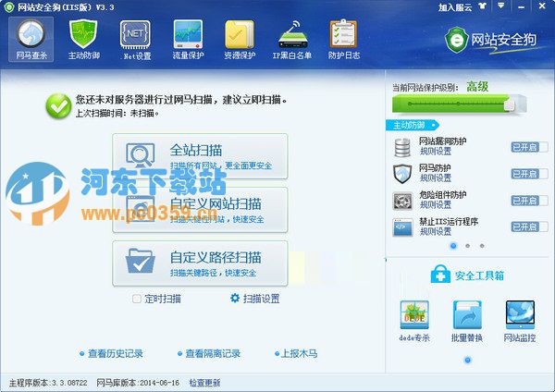
Task: Click the toolbox page indicator dot
Action: pos(467,361)
